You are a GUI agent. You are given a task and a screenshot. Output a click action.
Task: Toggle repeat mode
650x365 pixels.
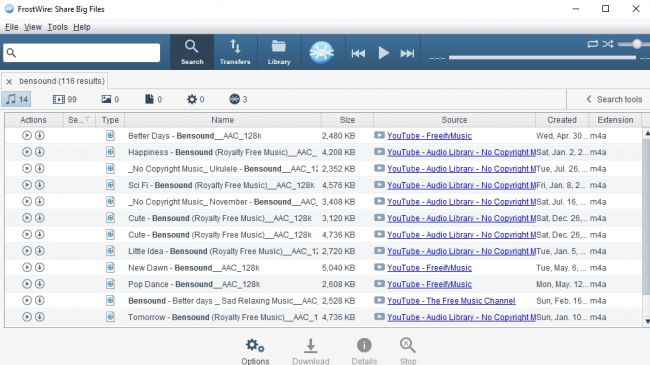pos(592,44)
